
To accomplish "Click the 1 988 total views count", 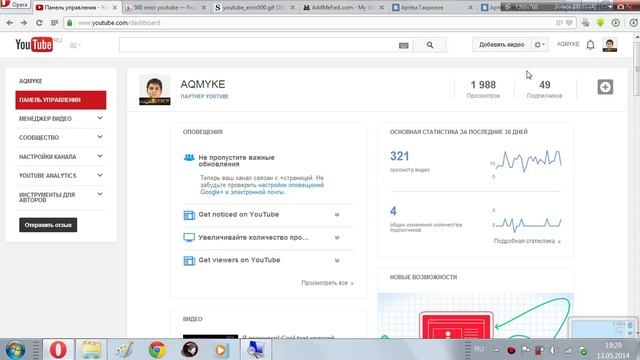I will (483, 85).
